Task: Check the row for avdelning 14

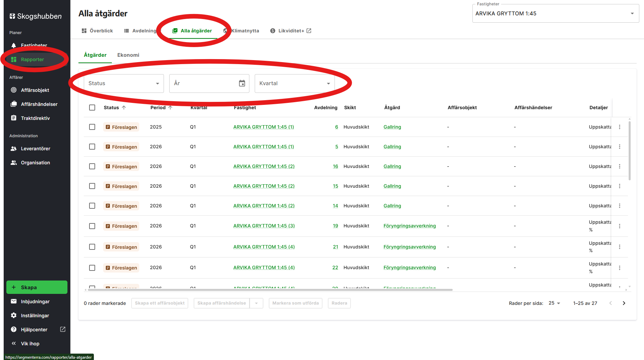Action: [92, 206]
